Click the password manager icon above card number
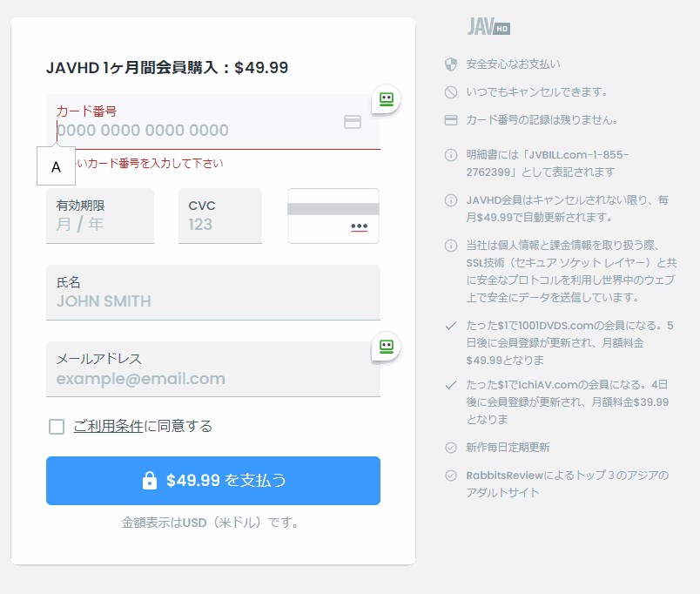 pyautogui.click(x=386, y=98)
